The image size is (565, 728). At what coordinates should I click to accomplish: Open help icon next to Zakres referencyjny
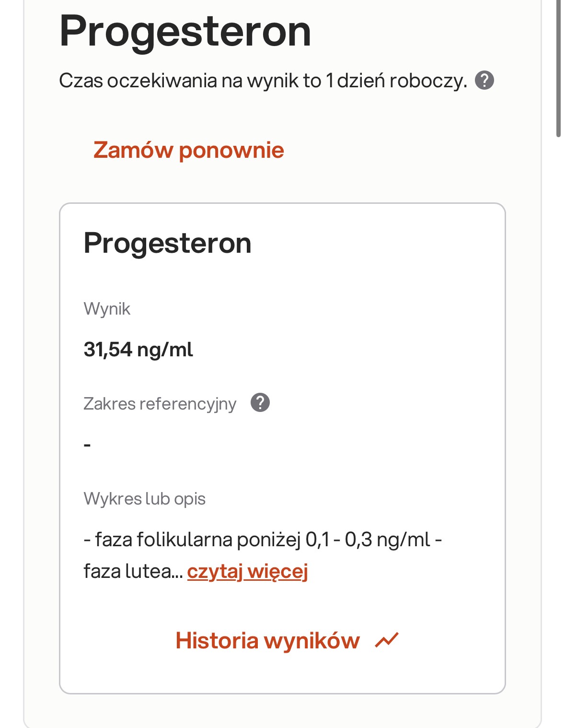click(260, 403)
